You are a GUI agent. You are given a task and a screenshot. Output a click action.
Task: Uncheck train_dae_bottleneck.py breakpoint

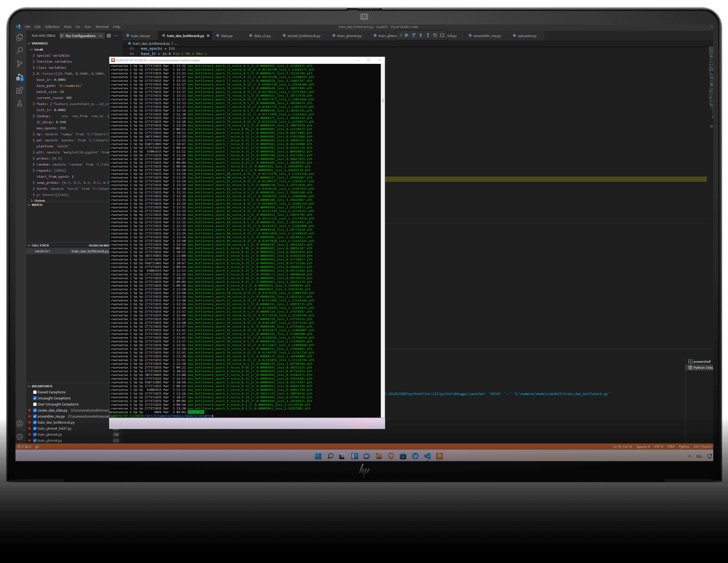click(x=35, y=422)
